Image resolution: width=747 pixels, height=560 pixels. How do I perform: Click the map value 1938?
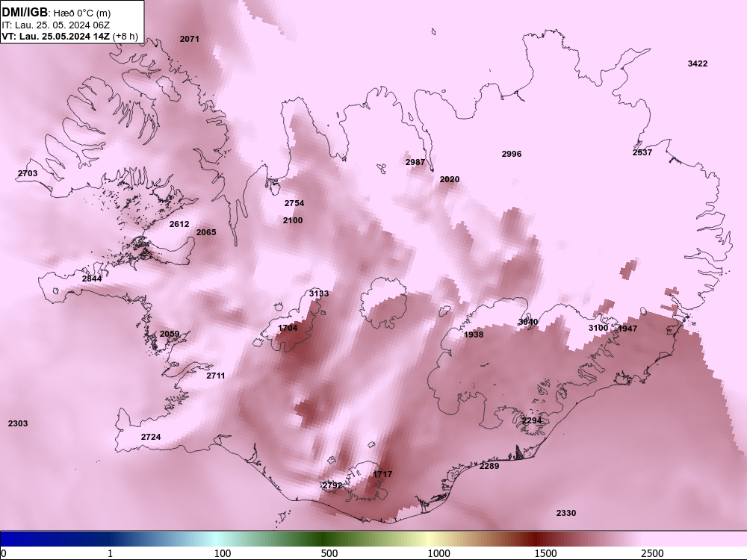[x=474, y=335]
